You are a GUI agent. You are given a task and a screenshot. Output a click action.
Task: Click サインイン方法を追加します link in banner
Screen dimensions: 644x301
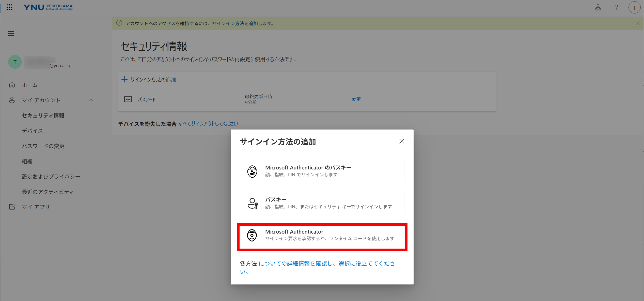coord(243,23)
